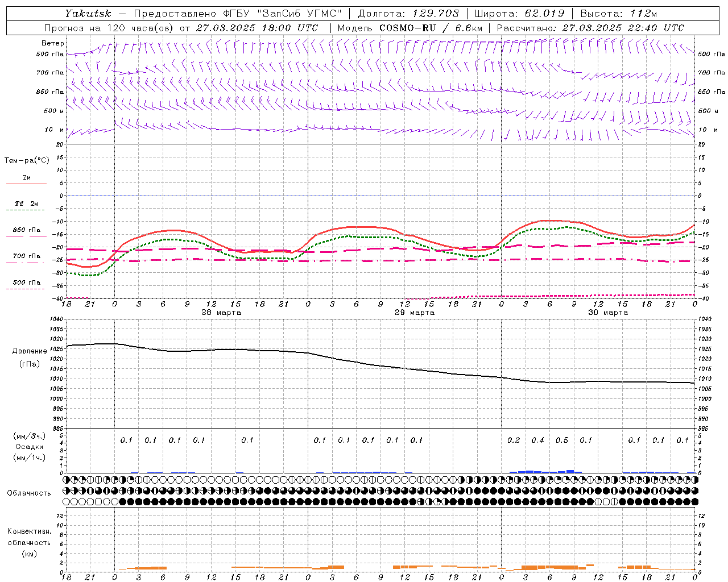
Task: Click the 700 гПа temperature legend entry
Action: pos(27,256)
